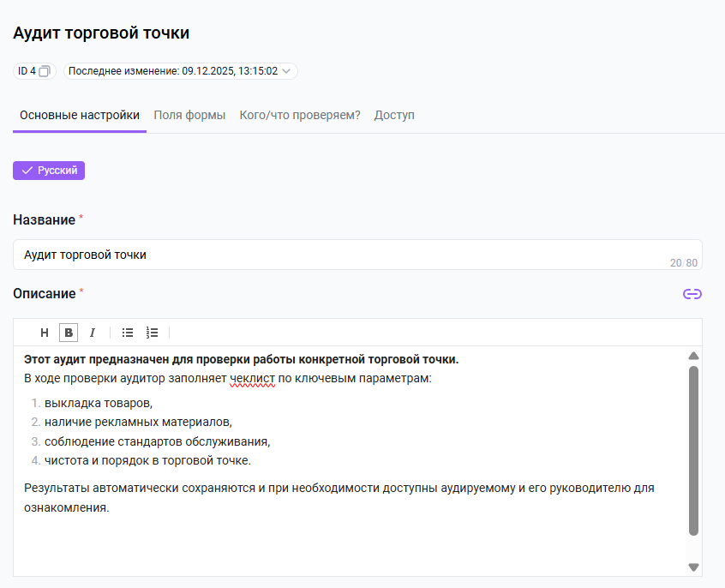Switch to the Поля формы tab
The height and width of the screenshot is (588, 725).
click(189, 115)
